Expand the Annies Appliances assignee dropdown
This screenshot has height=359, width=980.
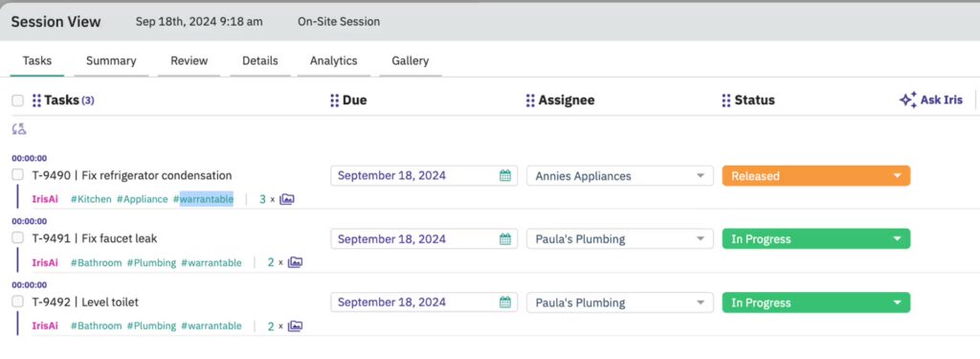pos(619,176)
